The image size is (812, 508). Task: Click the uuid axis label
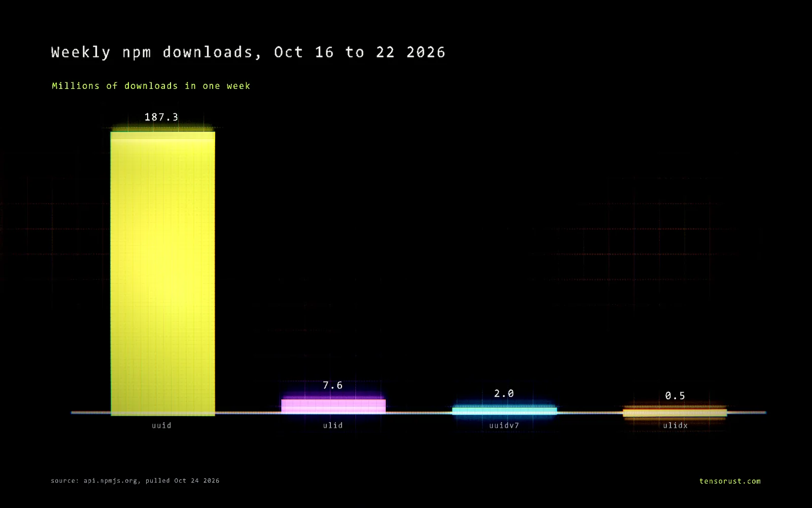pyautogui.click(x=161, y=426)
